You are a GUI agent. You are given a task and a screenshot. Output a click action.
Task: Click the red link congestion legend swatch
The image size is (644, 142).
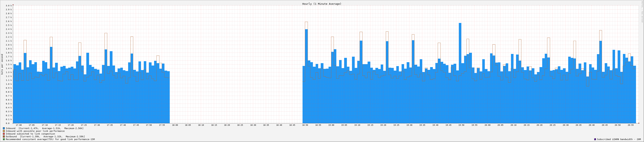tap(4, 134)
